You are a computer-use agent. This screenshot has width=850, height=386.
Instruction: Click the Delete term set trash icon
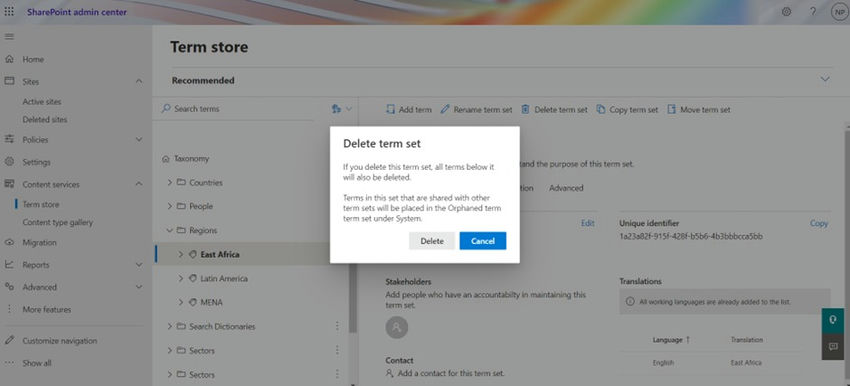(x=525, y=109)
